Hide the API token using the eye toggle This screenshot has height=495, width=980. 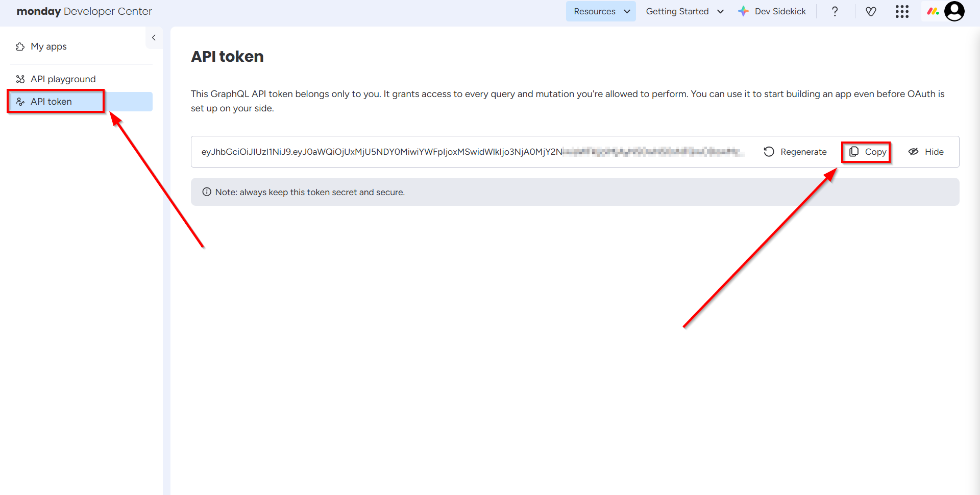pyautogui.click(x=913, y=152)
